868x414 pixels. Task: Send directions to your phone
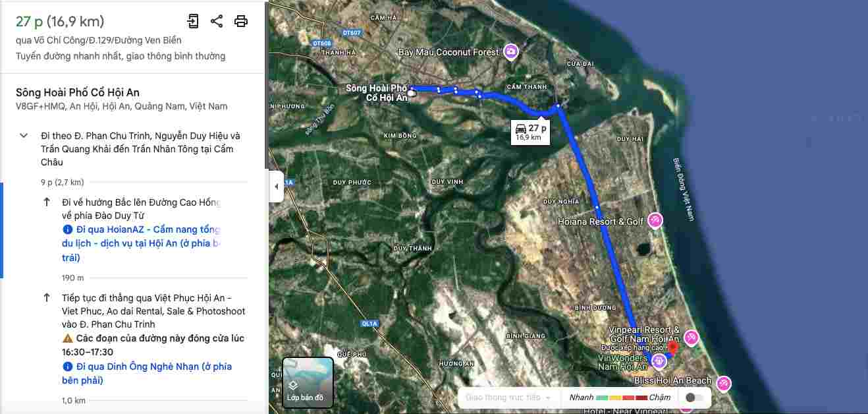[x=192, y=21]
